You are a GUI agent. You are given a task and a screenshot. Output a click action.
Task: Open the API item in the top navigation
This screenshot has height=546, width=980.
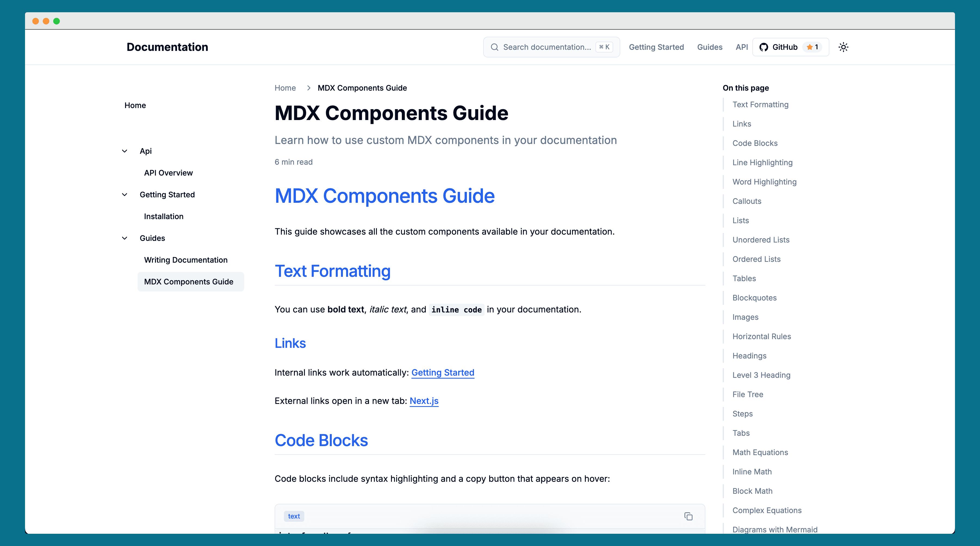pyautogui.click(x=741, y=47)
